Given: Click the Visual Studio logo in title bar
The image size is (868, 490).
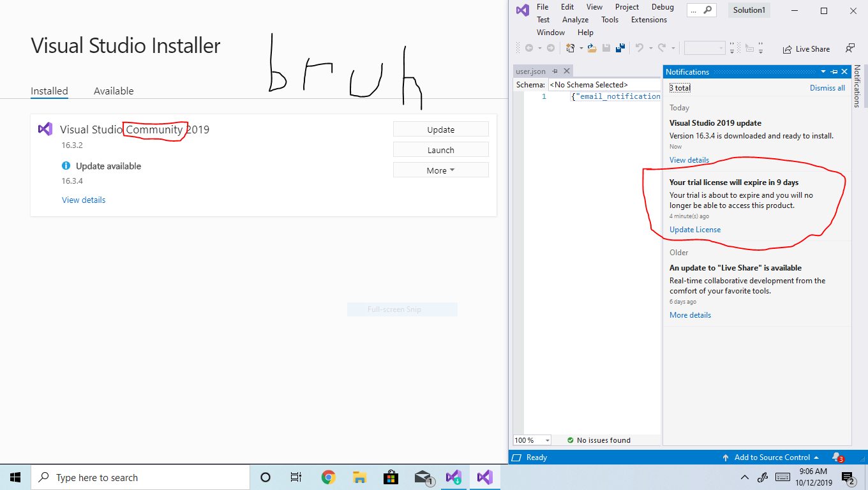Looking at the screenshot, I should pos(522,10).
